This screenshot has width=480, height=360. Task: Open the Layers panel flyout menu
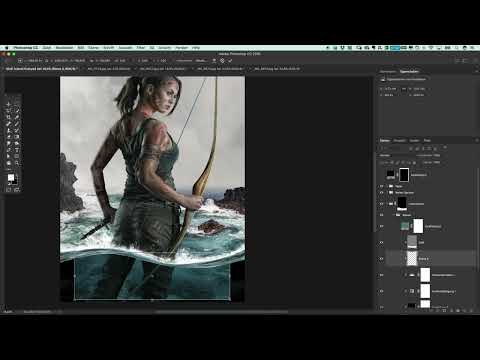point(477,140)
